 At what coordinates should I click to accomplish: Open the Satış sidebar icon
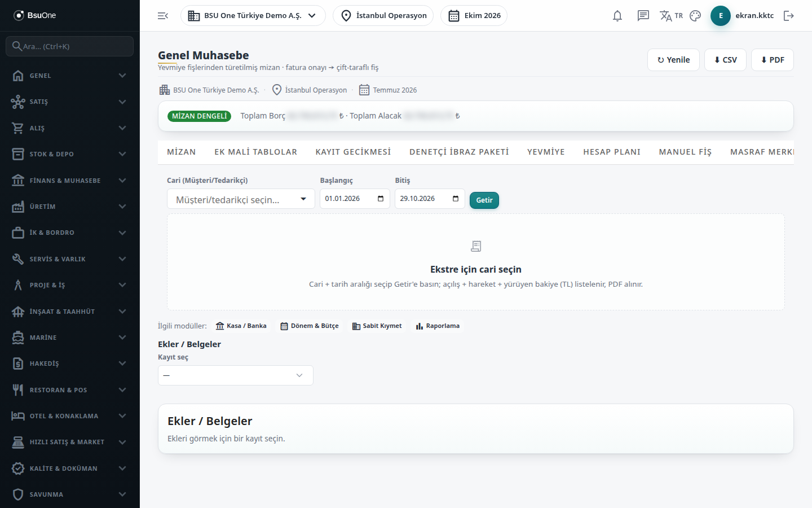point(18,102)
